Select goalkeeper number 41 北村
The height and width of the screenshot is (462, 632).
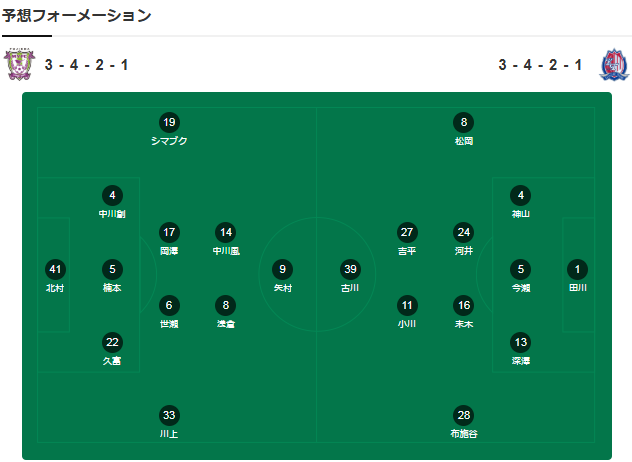pyautogui.click(x=55, y=269)
